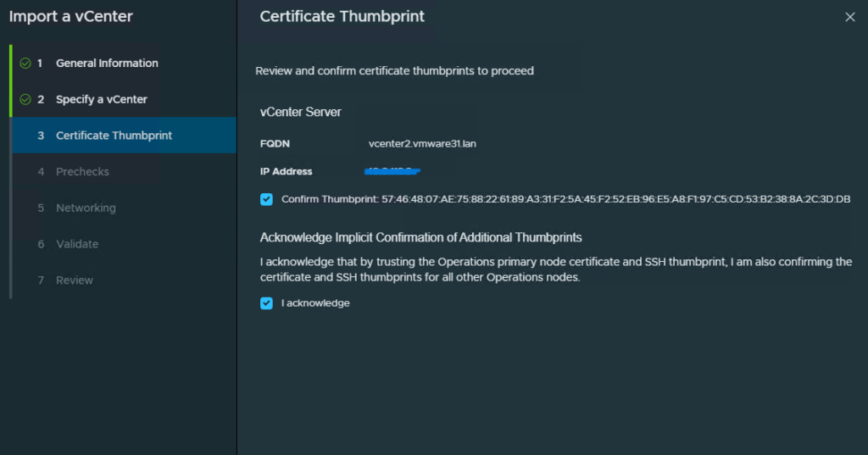868x455 pixels.
Task: Click the vCenter Server section heading
Action: (300, 112)
